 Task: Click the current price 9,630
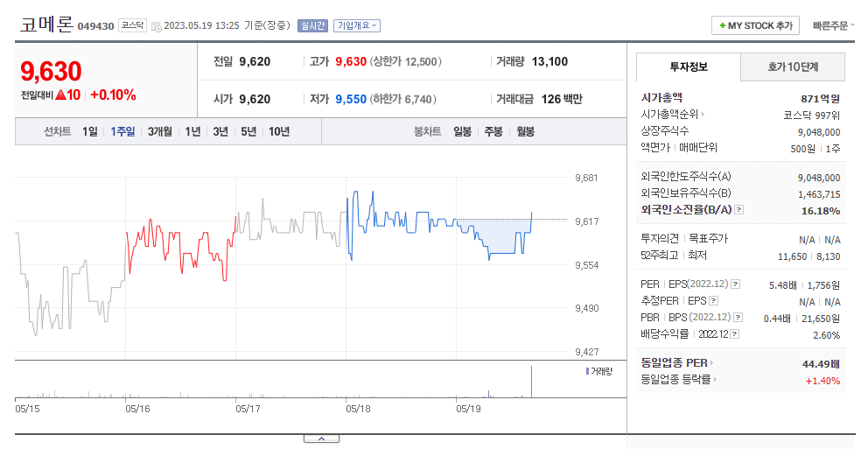51,71
